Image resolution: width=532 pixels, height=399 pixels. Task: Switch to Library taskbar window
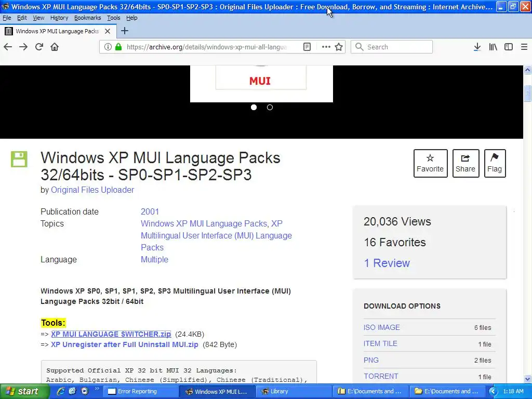[294, 391]
